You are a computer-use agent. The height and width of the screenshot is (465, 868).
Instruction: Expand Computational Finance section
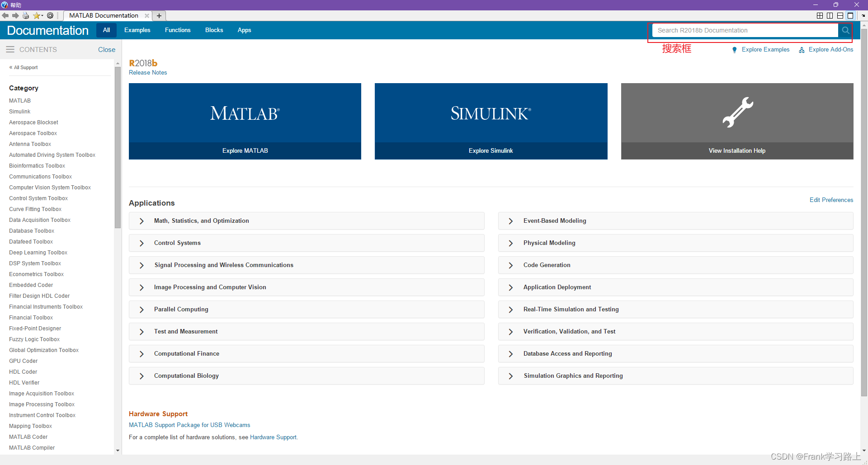coord(307,354)
